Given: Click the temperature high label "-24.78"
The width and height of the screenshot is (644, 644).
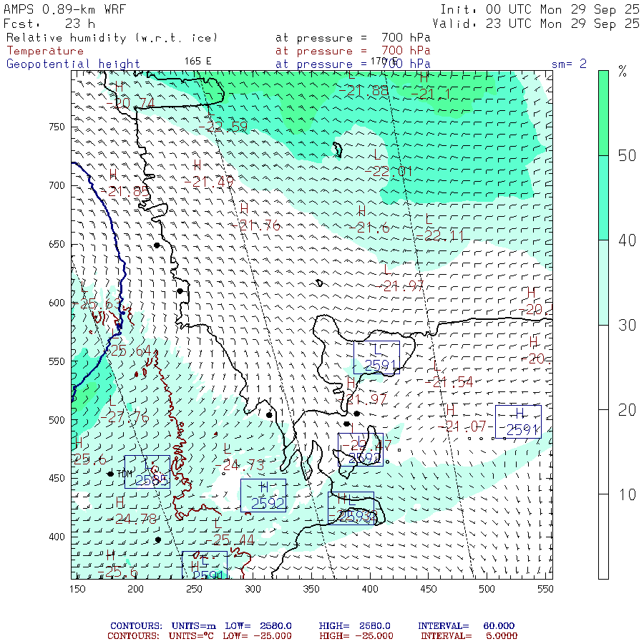Looking at the screenshot, I should [132, 519].
